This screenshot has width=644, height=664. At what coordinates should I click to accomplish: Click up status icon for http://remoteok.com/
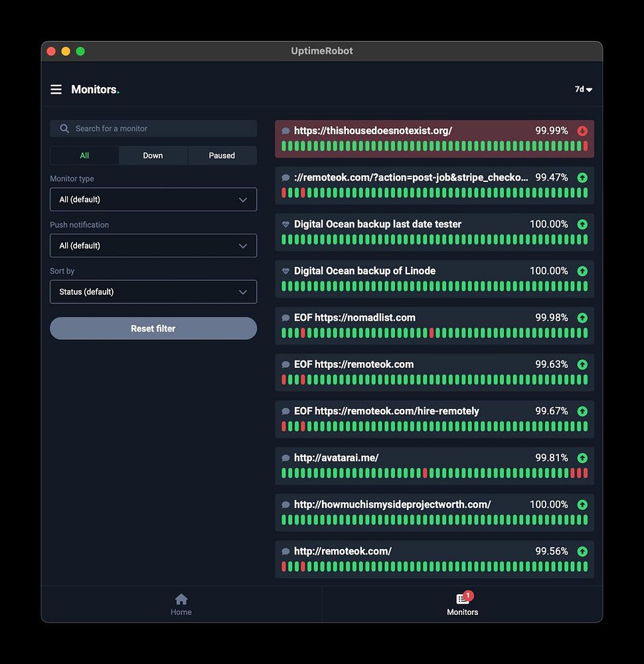pyautogui.click(x=582, y=551)
